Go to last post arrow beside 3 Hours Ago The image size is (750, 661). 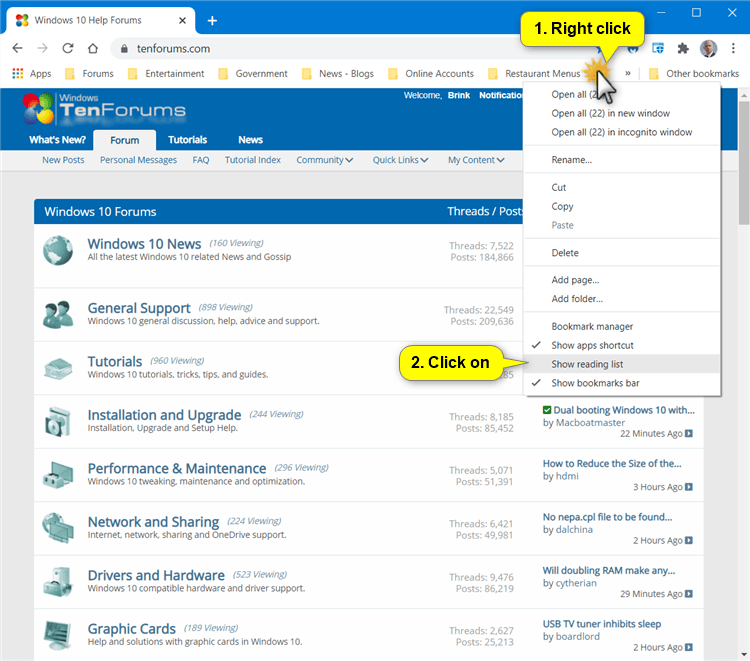[x=689, y=487]
